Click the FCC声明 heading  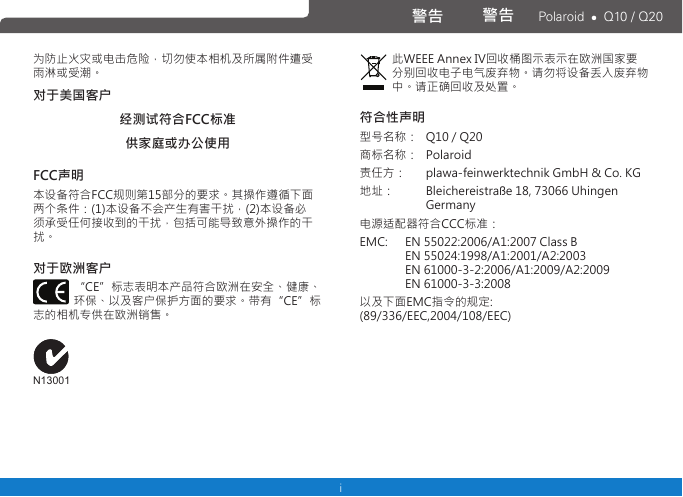[58, 175]
